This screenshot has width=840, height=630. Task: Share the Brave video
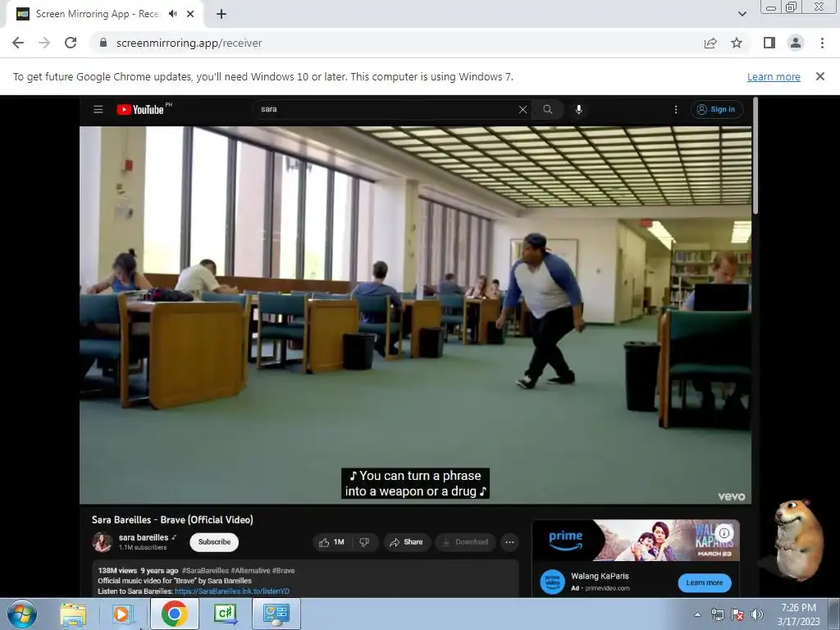point(407,542)
